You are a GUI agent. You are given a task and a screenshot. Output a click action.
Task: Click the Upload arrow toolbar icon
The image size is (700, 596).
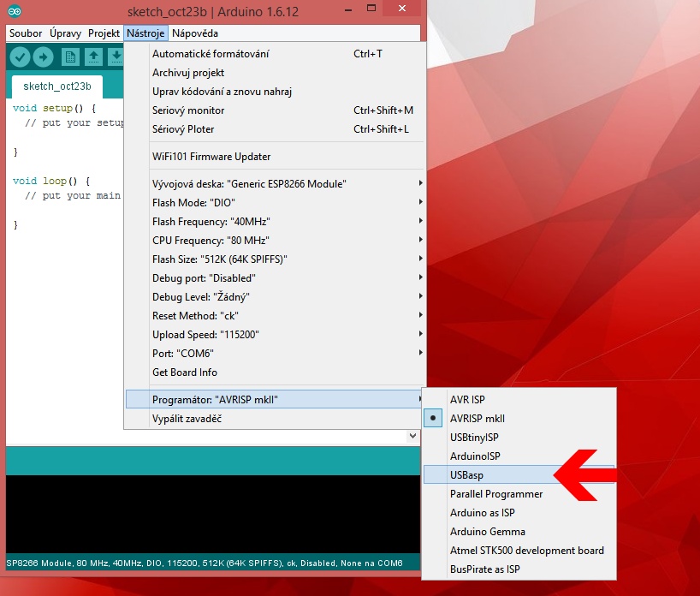43,57
